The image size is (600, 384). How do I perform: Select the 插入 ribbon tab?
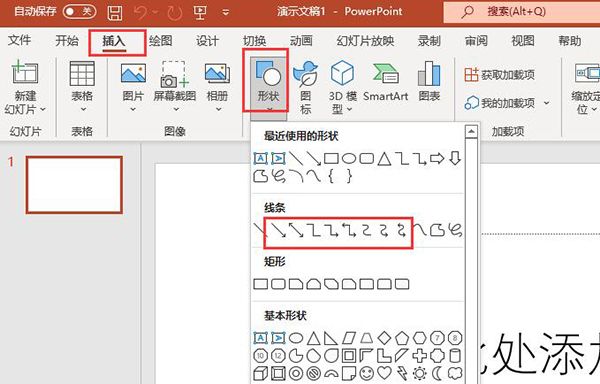tap(114, 41)
